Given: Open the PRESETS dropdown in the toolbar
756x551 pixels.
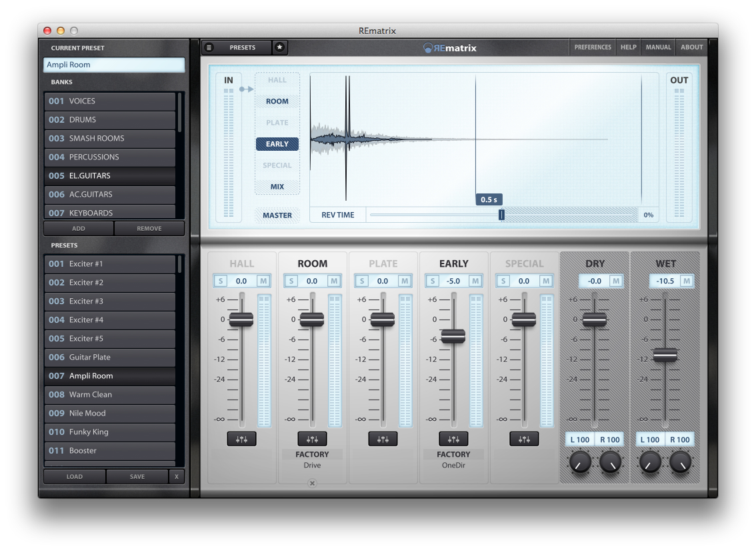Looking at the screenshot, I should point(243,47).
